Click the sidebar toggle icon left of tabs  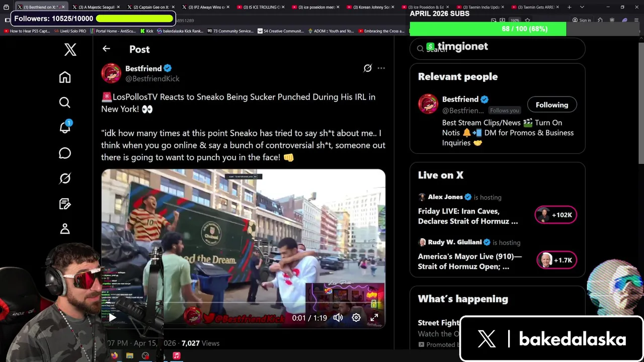pyautogui.click(x=6, y=7)
